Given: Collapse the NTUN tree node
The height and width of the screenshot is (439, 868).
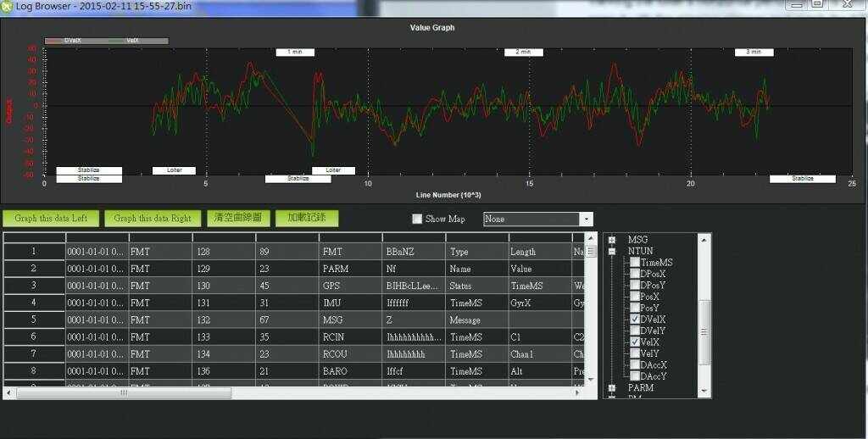Looking at the screenshot, I should pos(612,252).
